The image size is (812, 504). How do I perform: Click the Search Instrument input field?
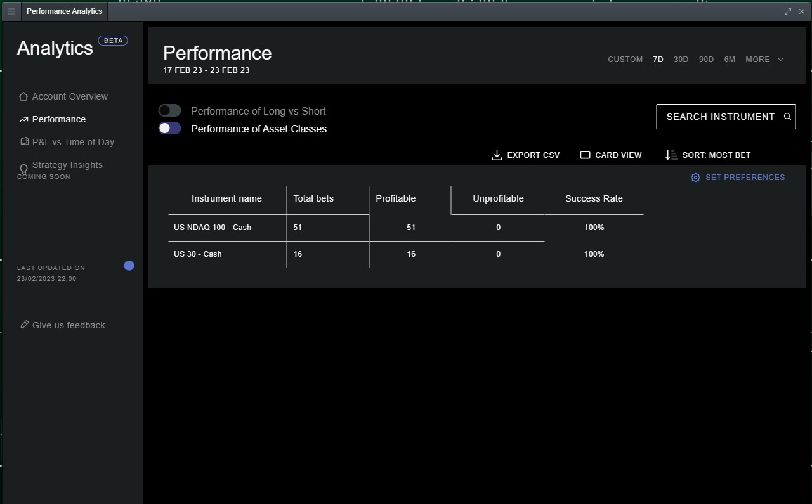[720, 117]
